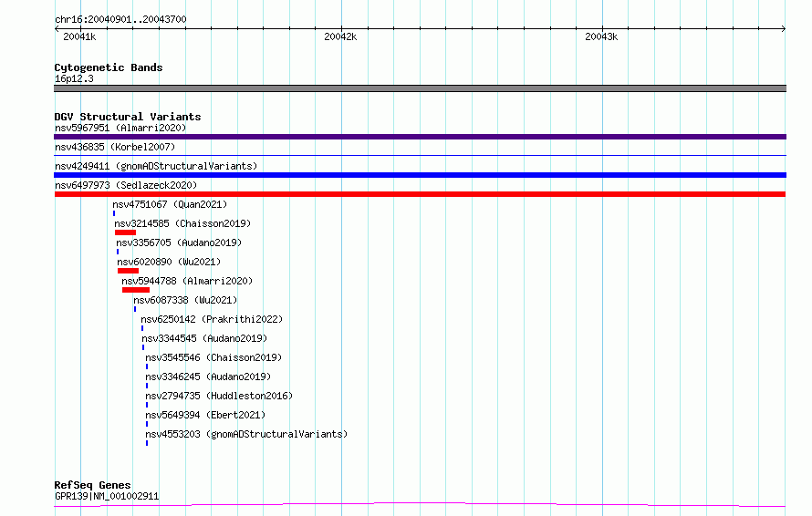Select the red nsv3214585 variant bar
This screenshot has height=516, width=812.
[125, 232]
